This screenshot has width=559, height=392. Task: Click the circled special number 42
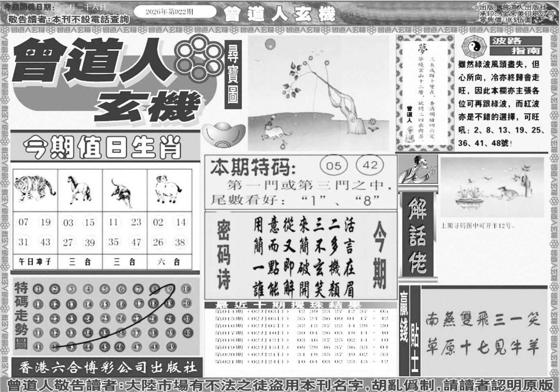[370, 165]
